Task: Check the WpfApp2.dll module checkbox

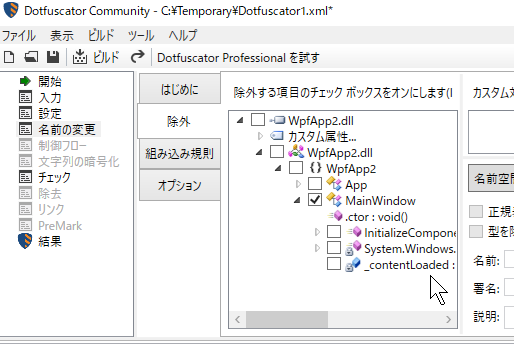Action: tap(277, 152)
